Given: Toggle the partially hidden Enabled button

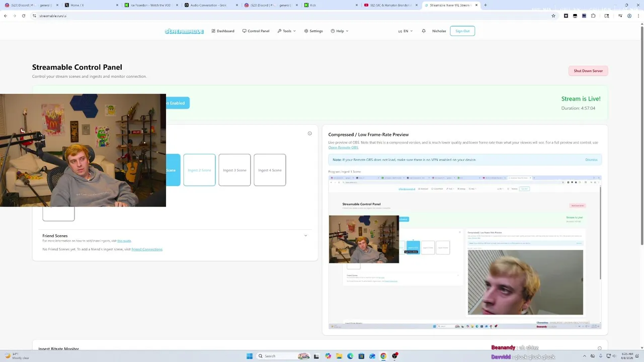Looking at the screenshot, I should coord(178,103).
